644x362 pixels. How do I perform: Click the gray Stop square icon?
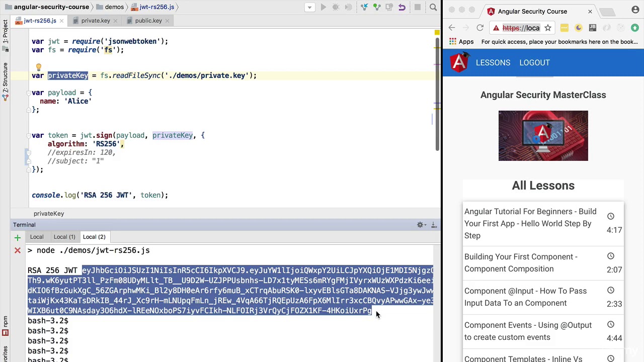pyautogui.click(x=418, y=7)
